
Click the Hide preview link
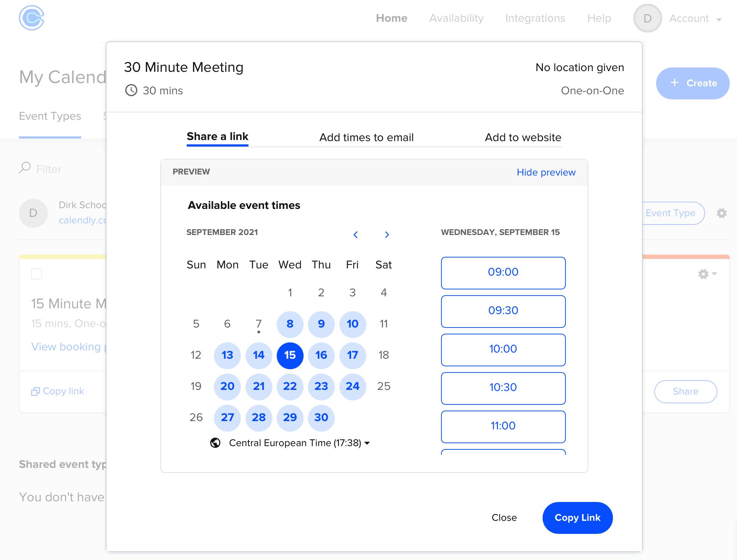pos(546,172)
